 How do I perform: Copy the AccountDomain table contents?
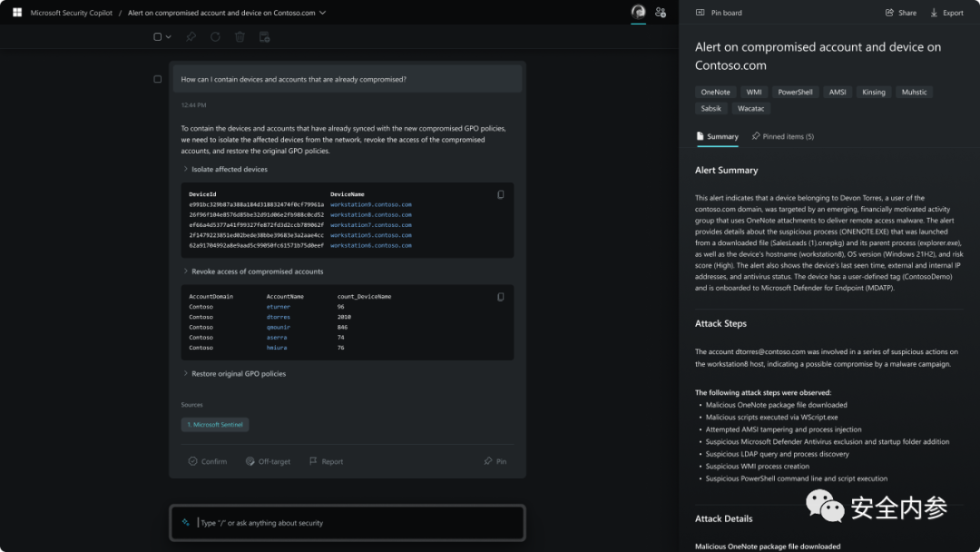[501, 297]
